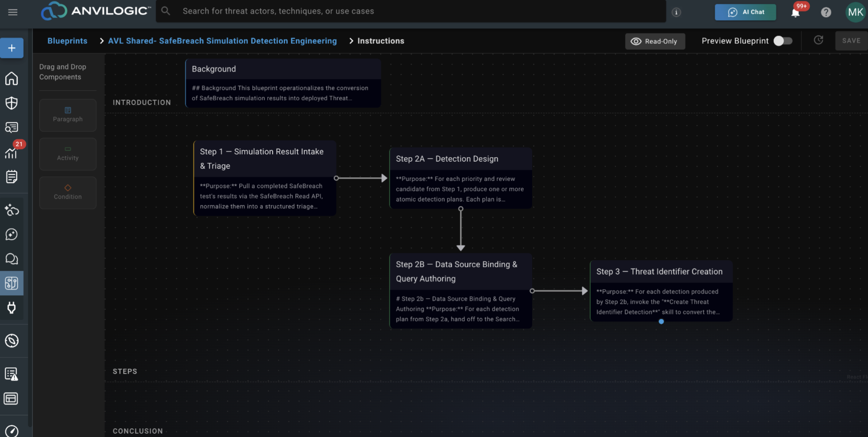Click the SAVE button
Viewport: 868px width, 437px height.
(851, 41)
